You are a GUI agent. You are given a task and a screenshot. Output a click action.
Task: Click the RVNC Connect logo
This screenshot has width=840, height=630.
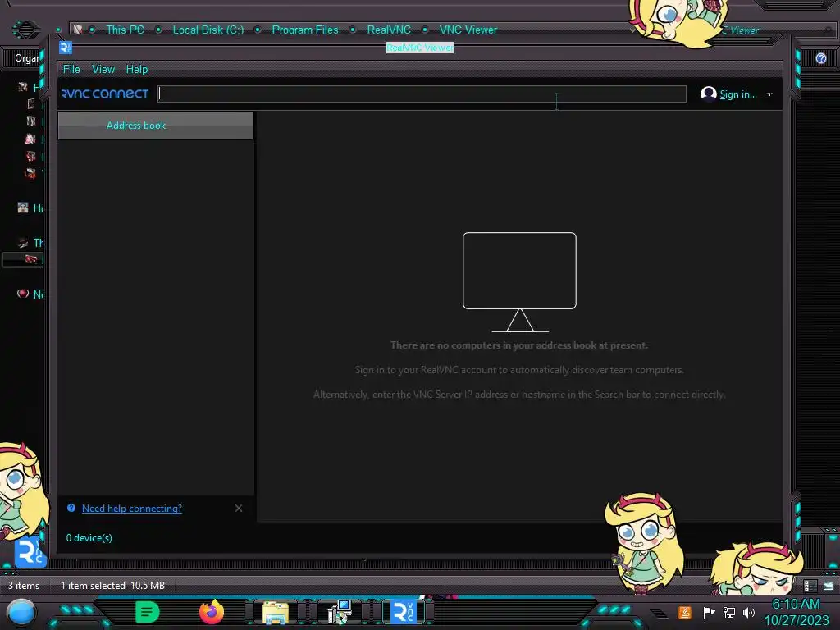(x=105, y=94)
